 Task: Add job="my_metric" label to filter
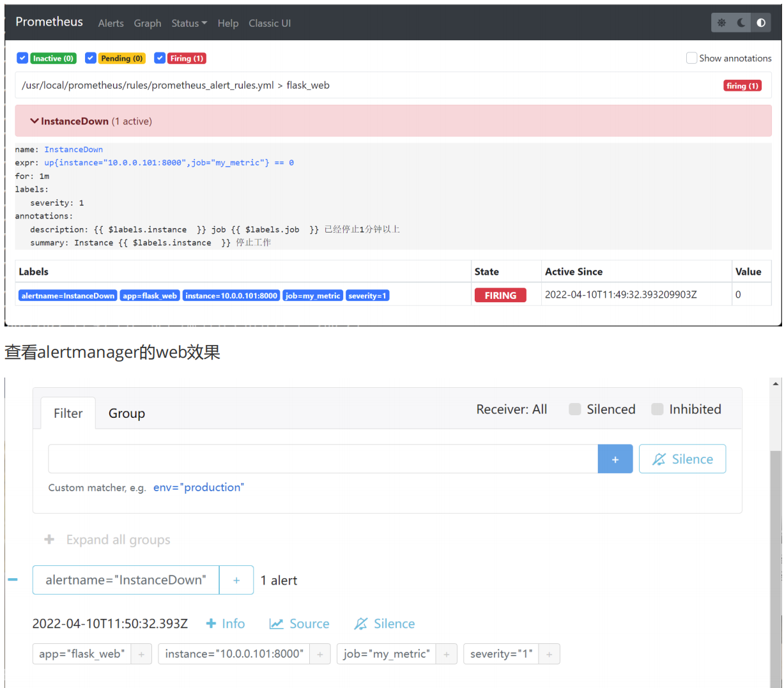point(447,654)
